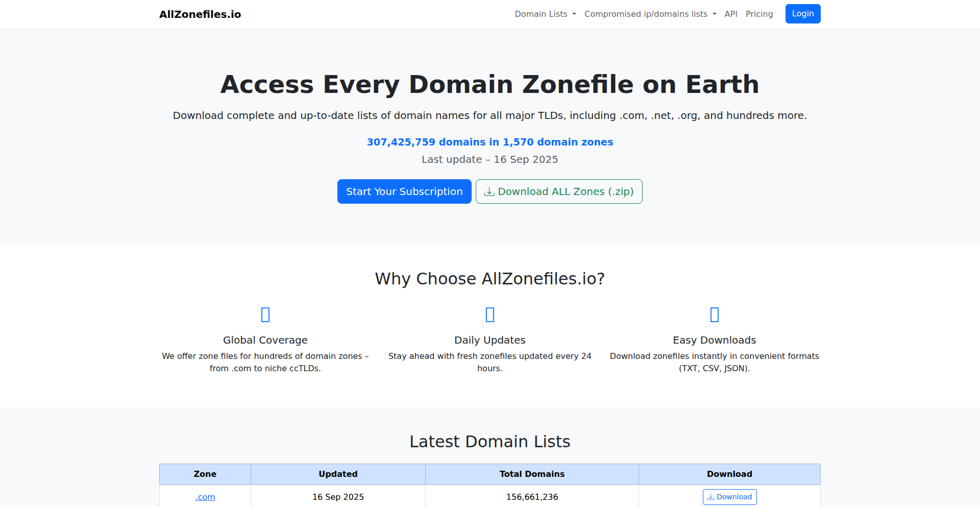
Task: Click the Latest Domain Lists heading
Action: (x=490, y=442)
